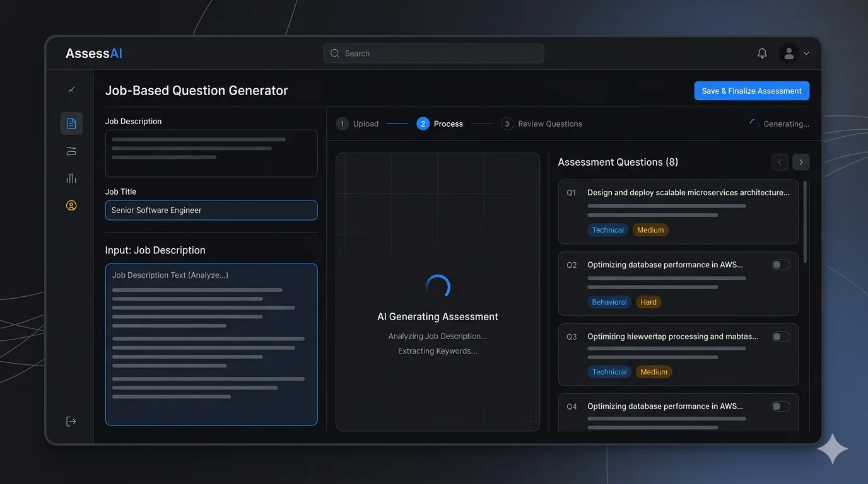Click the Hard tag on Q2
868x484 pixels.
pos(648,302)
